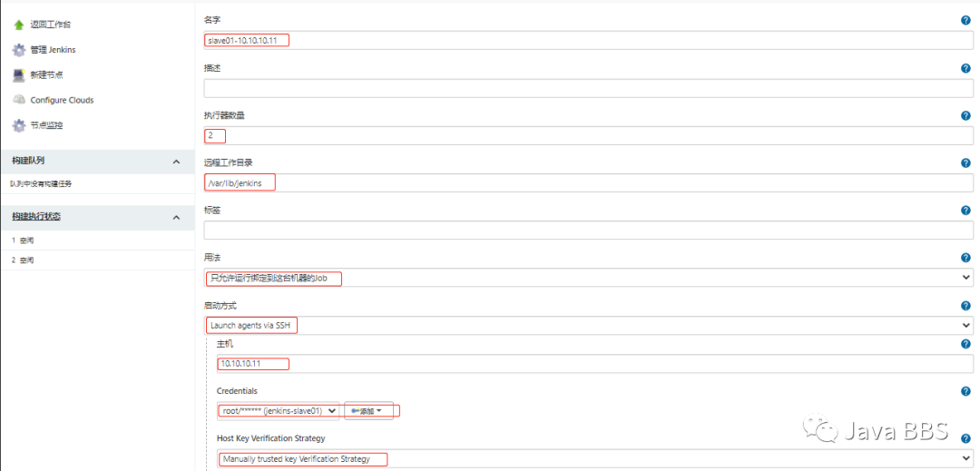This screenshot has width=980, height=471.
Task: Open help for the 描述 field
Action: (965, 68)
